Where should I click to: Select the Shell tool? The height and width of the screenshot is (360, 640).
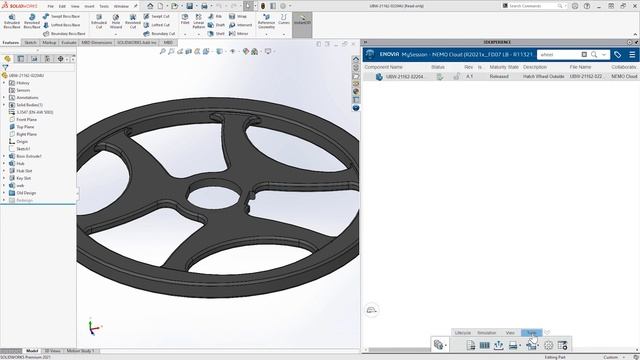point(216,33)
